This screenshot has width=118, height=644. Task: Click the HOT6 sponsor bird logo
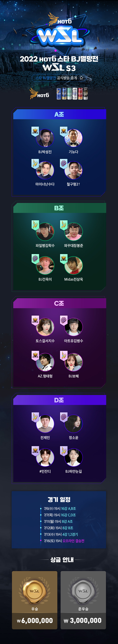pyautogui.click(x=39, y=94)
